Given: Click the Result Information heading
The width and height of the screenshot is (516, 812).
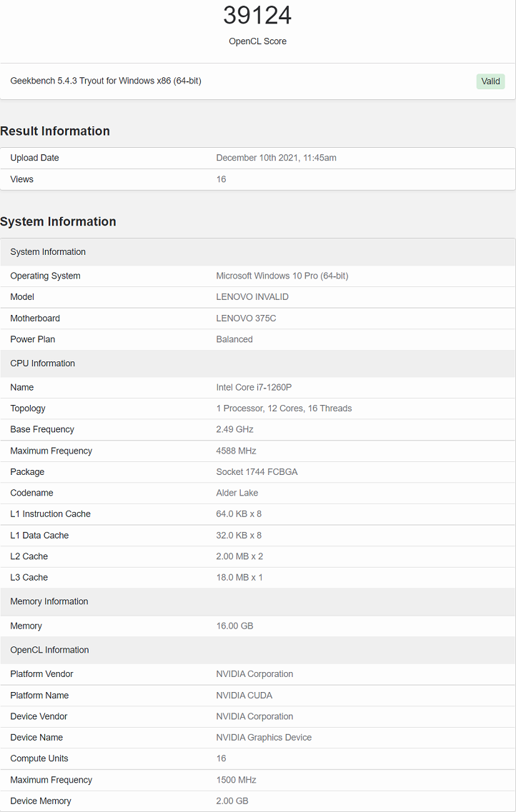Looking at the screenshot, I should coord(55,131).
